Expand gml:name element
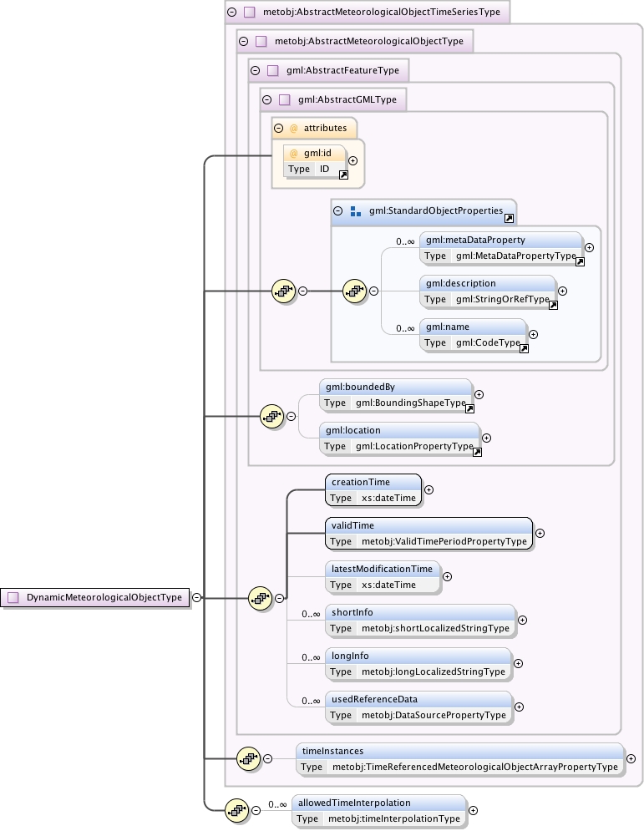Viewport: 644px width, 831px height. tap(533, 334)
